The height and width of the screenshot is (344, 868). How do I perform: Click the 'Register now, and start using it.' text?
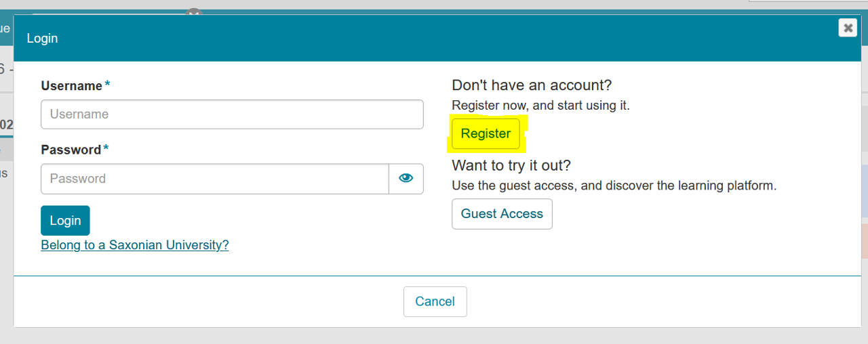tap(540, 106)
